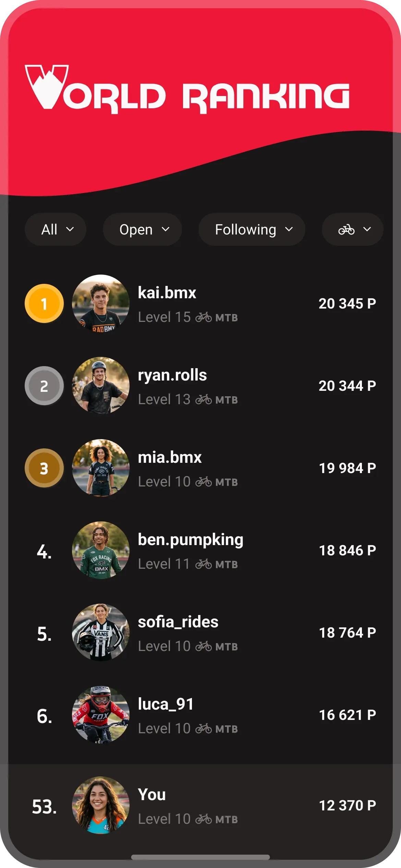The height and width of the screenshot is (868, 401).
Task: Tap luca_91 profile photo
Action: (x=101, y=715)
